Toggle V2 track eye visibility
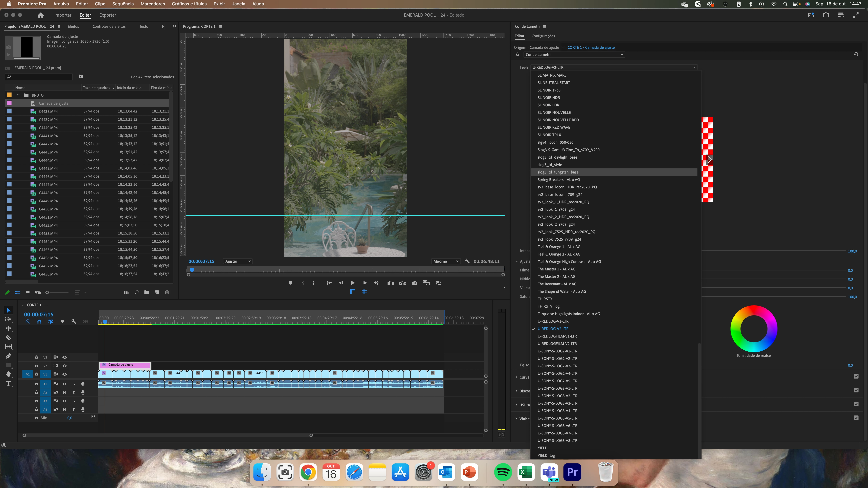Screen dimensions: 868x488 [x=64, y=366]
